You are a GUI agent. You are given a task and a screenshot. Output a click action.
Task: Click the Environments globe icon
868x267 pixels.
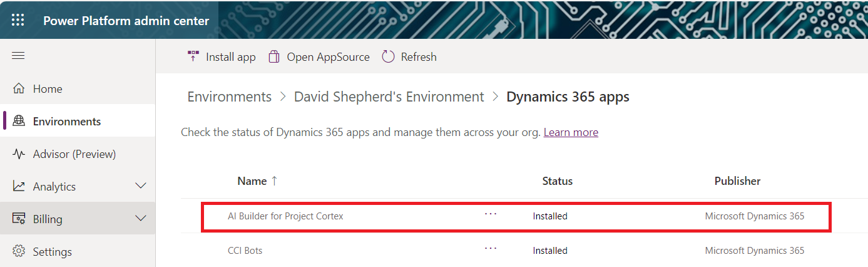[x=19, y=121]
